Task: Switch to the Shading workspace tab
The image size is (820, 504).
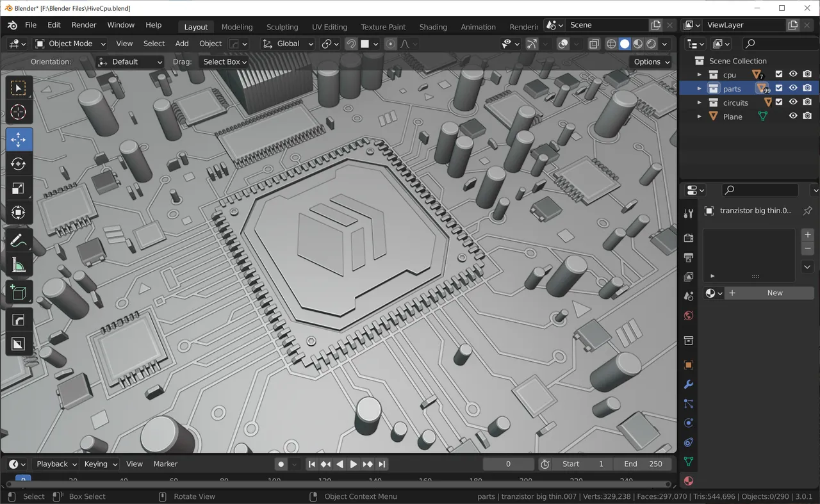Action: pos(433,27)
